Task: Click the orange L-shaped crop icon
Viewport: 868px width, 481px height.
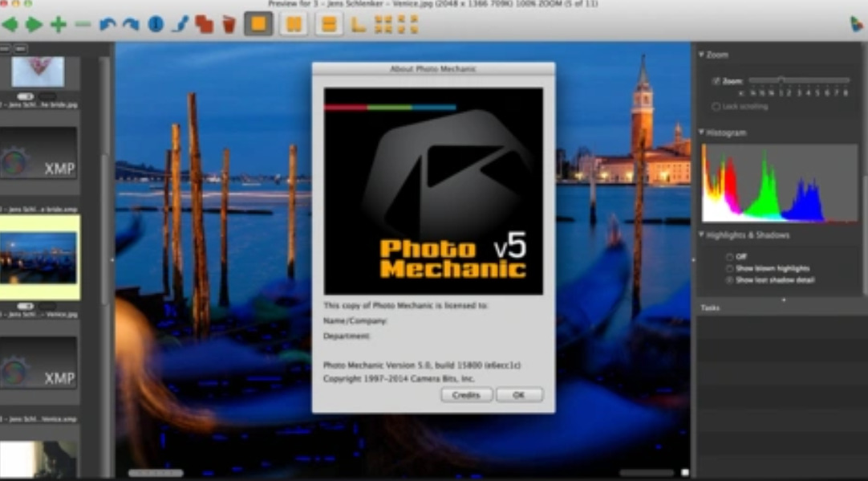Action: tap(359, 24)
